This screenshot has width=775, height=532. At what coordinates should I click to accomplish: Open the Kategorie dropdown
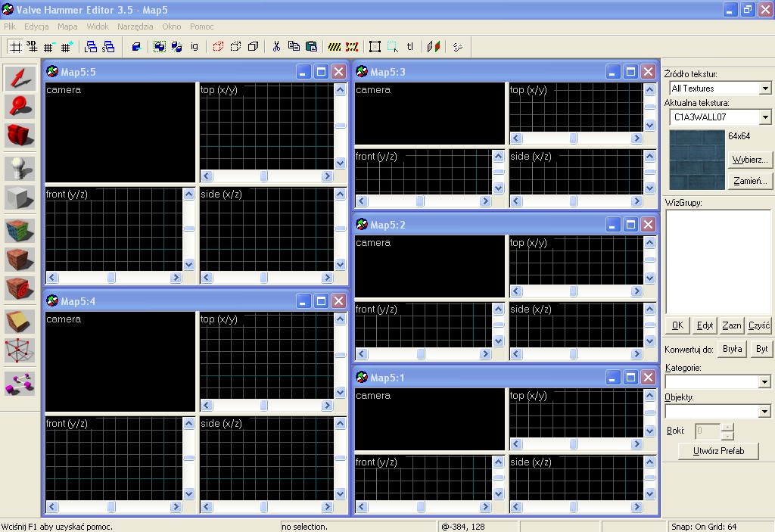pyautogui.click(x=764, y=381)
